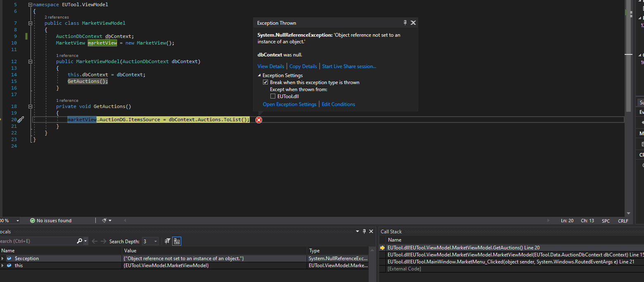
Task: Expand the $exception row in Locals
Action: [2, 258]
